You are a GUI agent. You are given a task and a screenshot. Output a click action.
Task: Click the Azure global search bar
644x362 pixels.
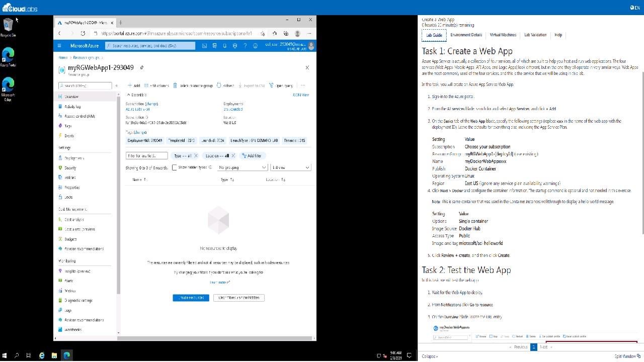[150, 46]
